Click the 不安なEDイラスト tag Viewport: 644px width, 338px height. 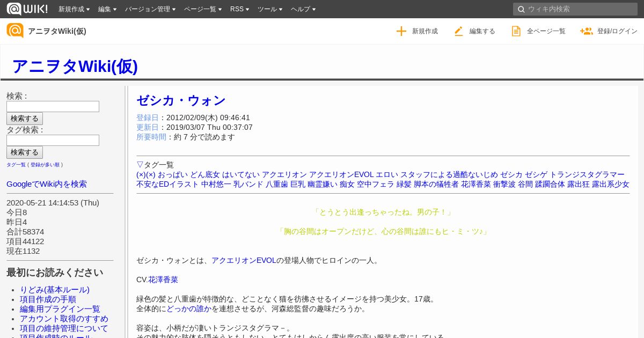(x=167, y=184)
